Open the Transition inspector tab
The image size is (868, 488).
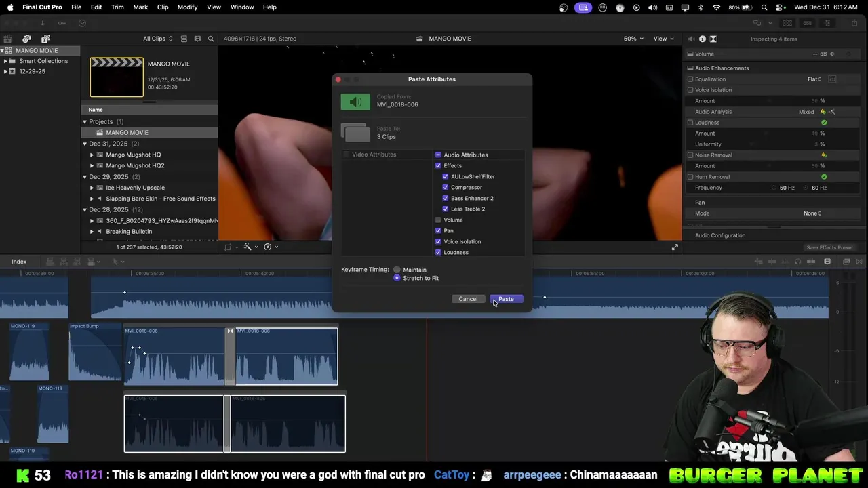pyautogui.click(x=713, y=39)
